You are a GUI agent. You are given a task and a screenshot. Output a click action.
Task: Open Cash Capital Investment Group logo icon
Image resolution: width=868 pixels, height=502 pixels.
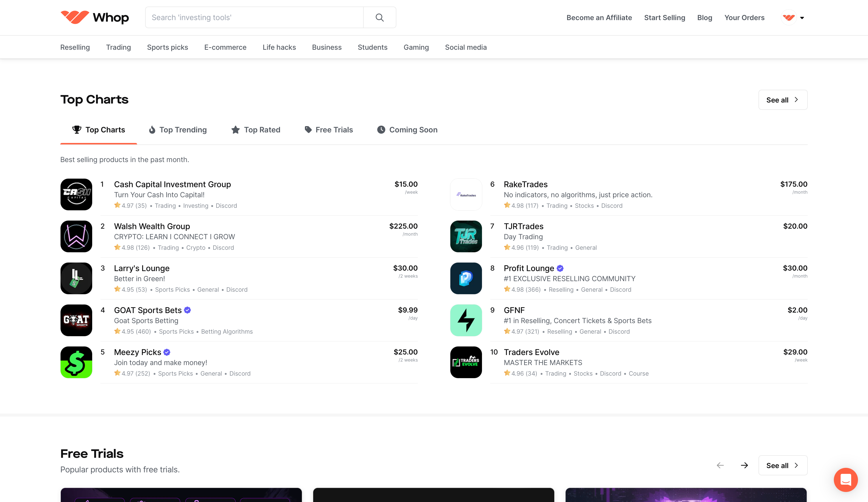[76, 194]
